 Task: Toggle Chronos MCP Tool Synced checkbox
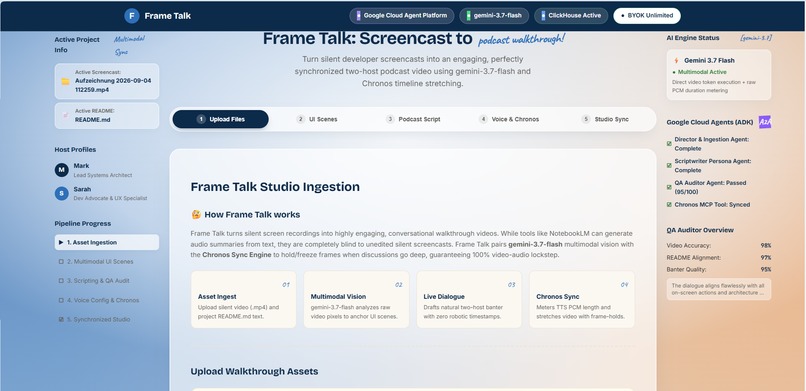pyautogui.click(x=669, y=204)
